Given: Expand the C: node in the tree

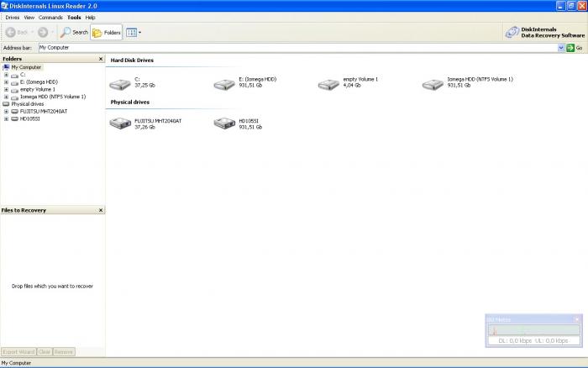Looking at the screenshot, I should coord(6,75).
